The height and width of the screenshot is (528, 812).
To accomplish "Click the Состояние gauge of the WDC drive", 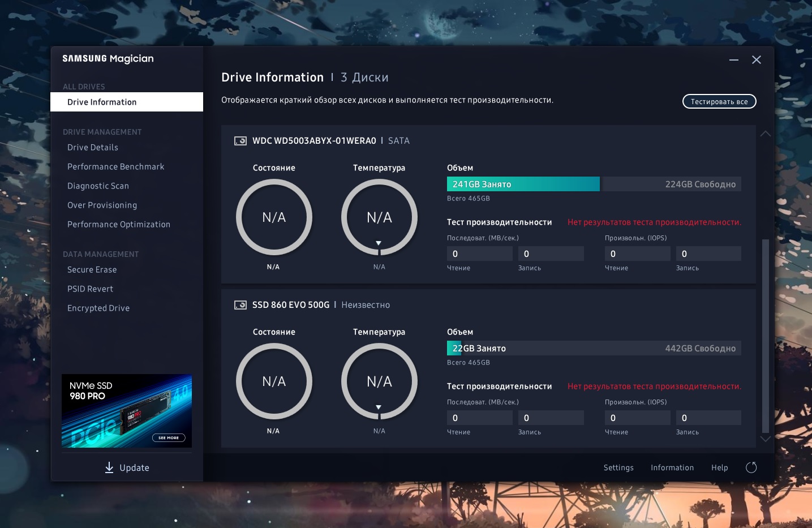I will point(274,217).
